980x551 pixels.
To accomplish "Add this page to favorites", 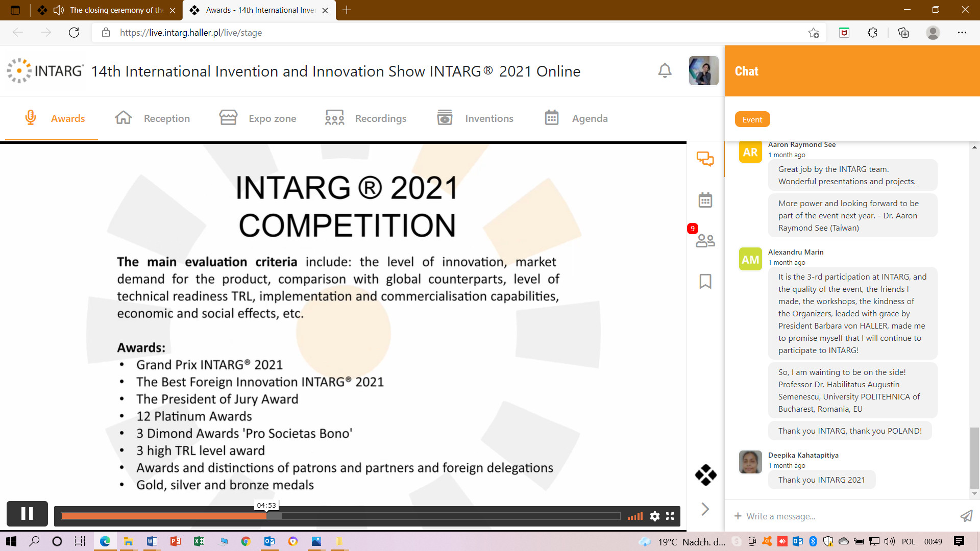I will pos(814,33).
